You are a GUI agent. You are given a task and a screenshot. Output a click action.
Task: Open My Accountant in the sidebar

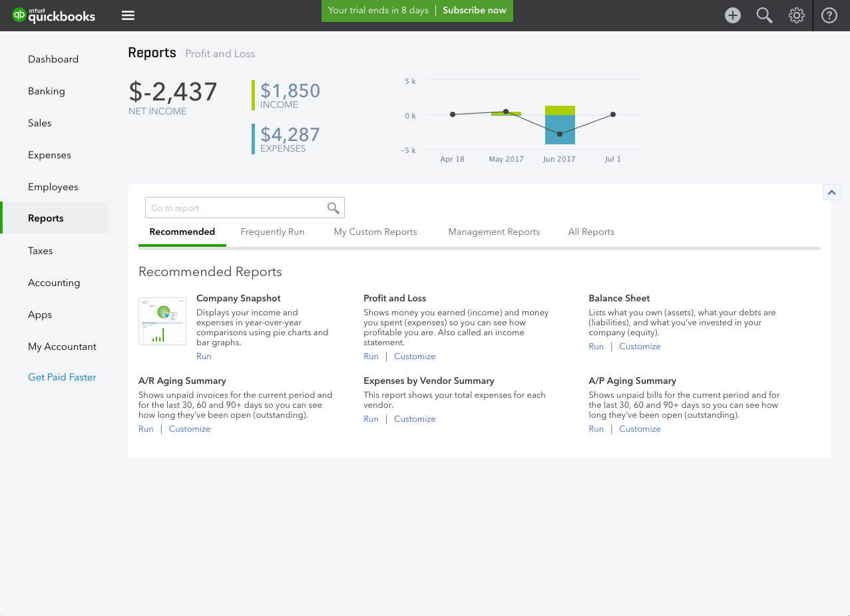point(62,347)
